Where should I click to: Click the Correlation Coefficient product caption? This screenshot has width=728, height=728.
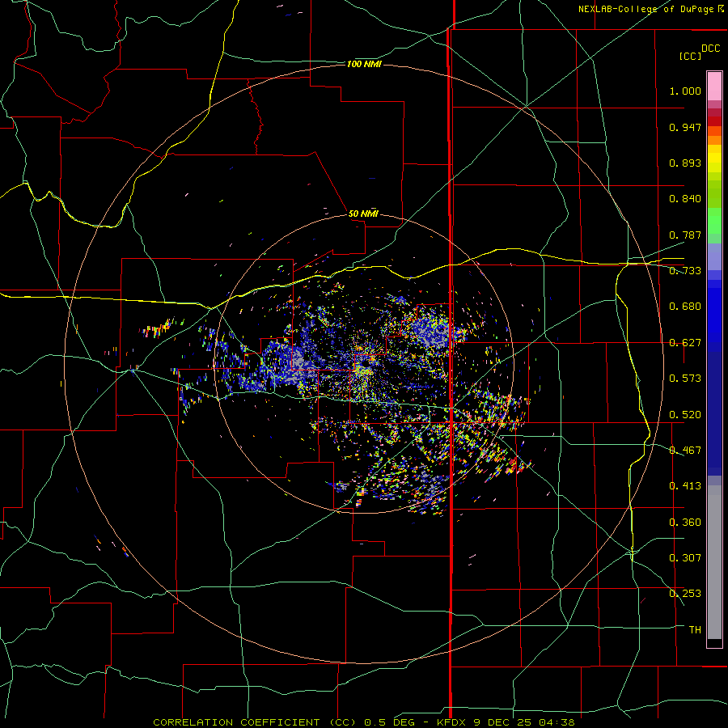364,722
